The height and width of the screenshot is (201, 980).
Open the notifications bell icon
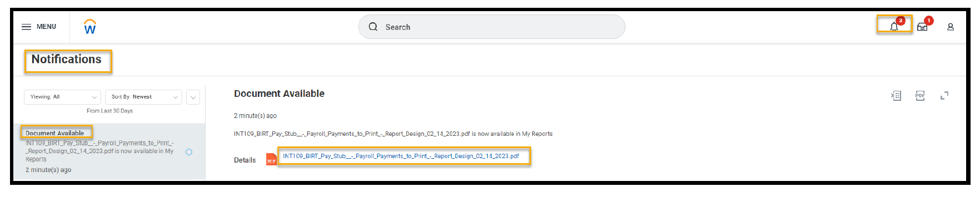(x=894, y=26)
